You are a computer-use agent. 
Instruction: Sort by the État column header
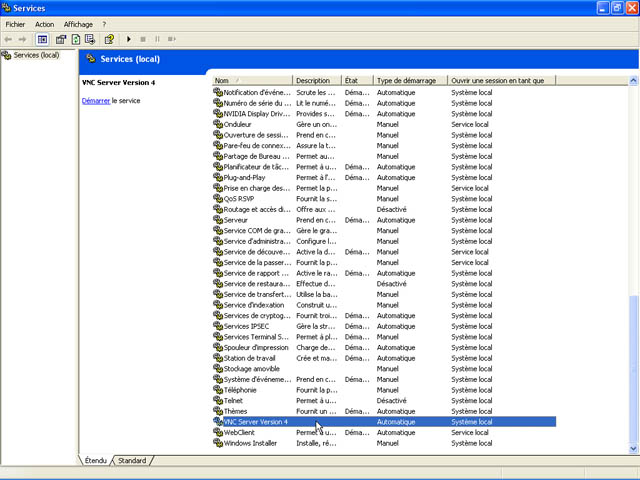(357, 80)
